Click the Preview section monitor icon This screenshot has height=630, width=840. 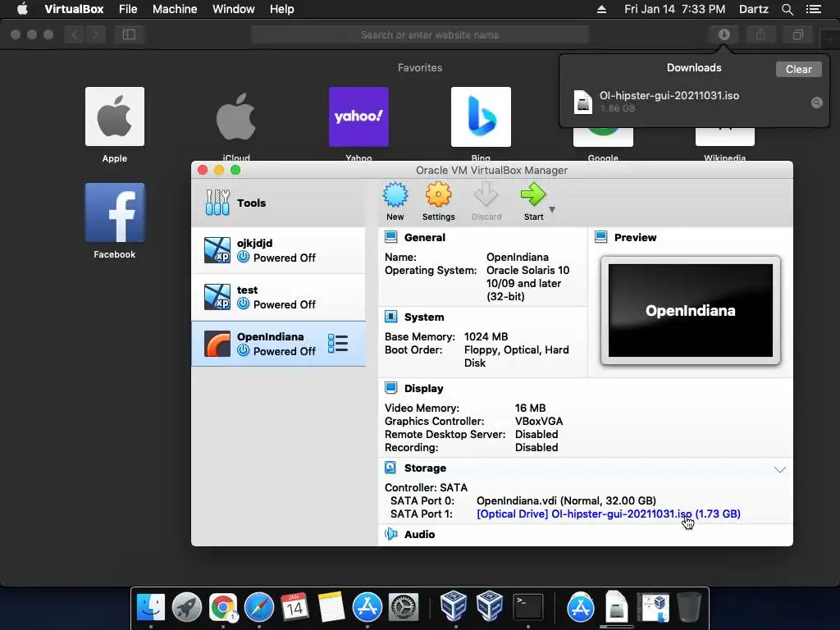coord(601,237)
